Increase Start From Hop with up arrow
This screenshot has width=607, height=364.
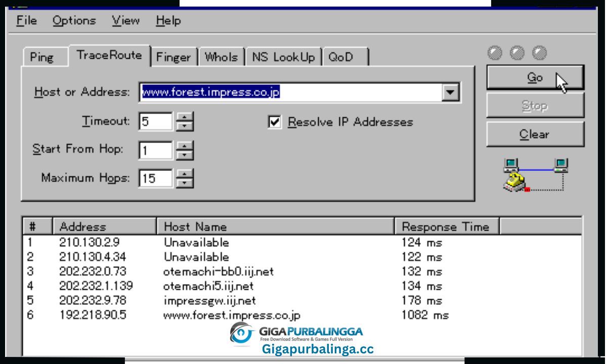coord(185,146)
